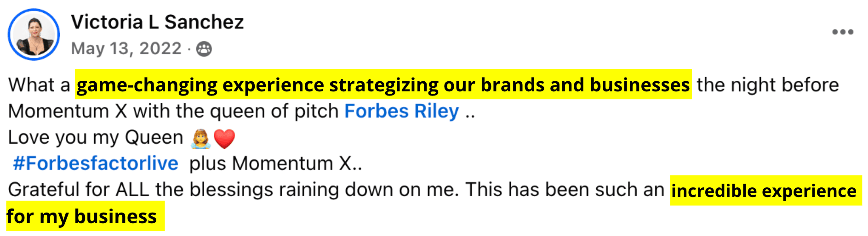Open Victoria L Sanchez profile name
The height and width of the screenshot is (236, 868).
(157, 22)
